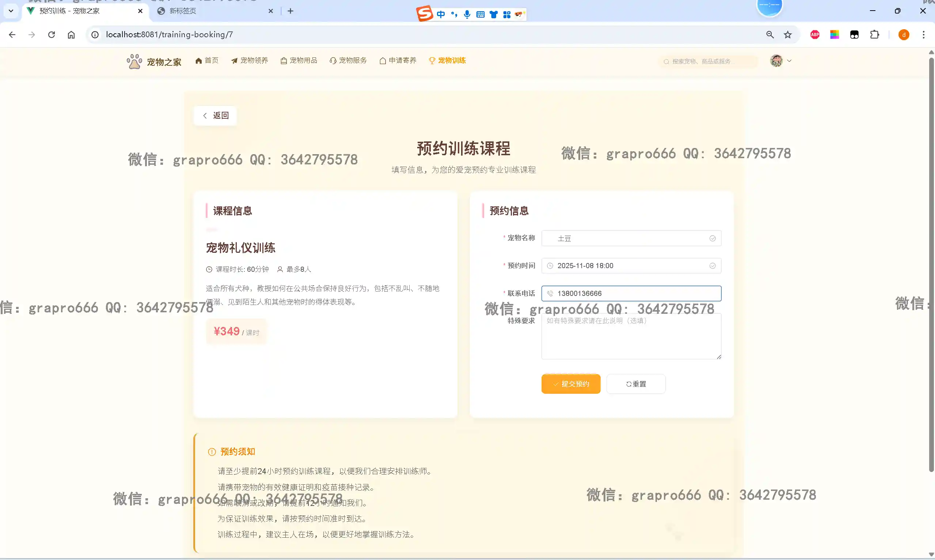Bookmark page with the star icon
This screenshot has width=935, height=560.
click(787, 35)
